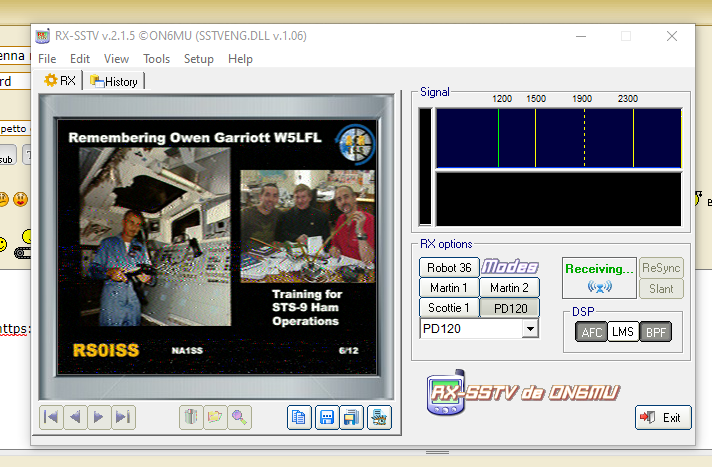Select the PD120 mode button
The height and width of the screenshot is (467, 712).
pos(509,308)
